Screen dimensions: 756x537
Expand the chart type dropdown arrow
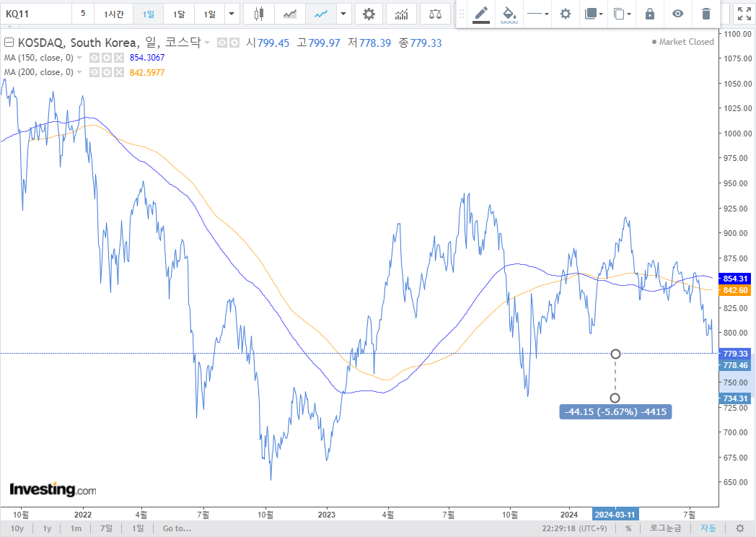[343, 14]
